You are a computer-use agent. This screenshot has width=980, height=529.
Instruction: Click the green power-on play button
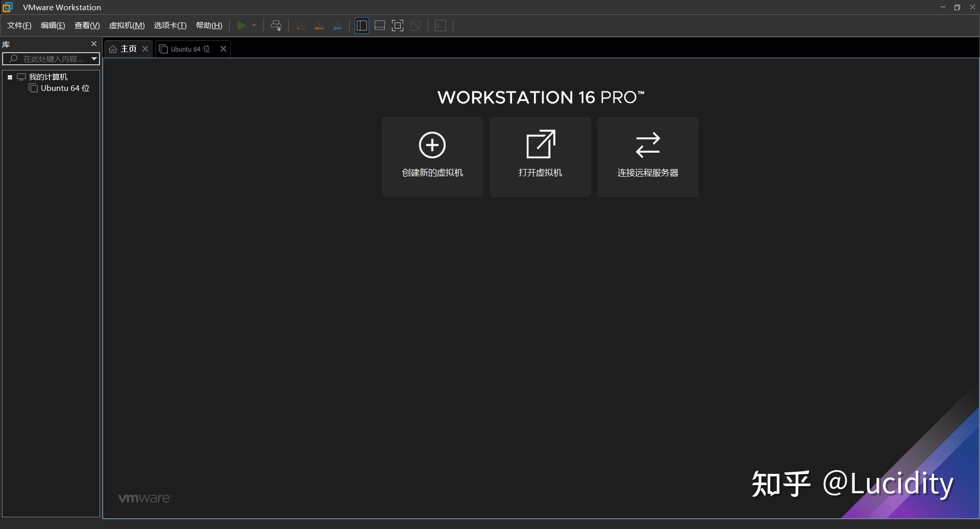[x=242, y=26]
